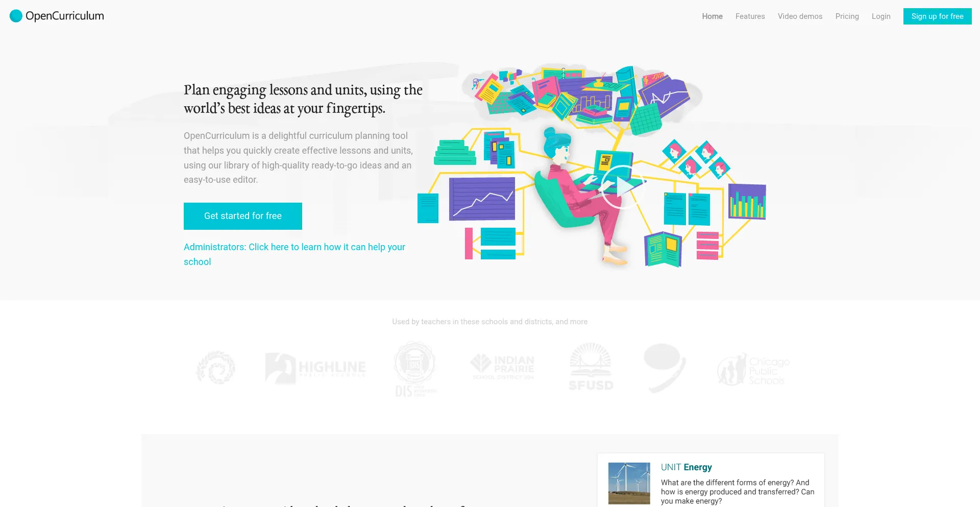Navigate to Video demos
Screen dimensions: 980x507
[x=799, y=16]
